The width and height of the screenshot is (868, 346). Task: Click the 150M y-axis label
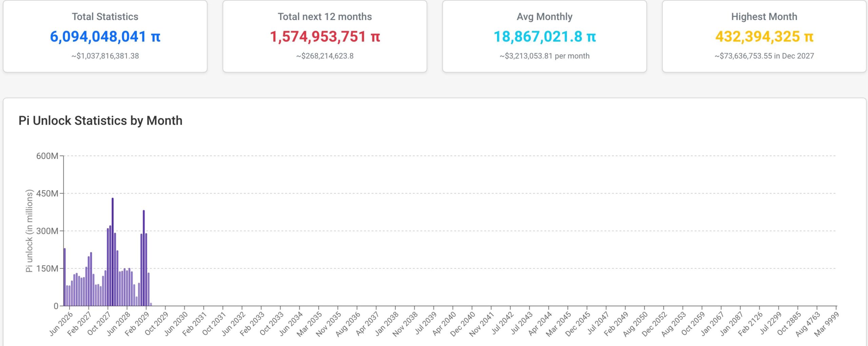47,269
